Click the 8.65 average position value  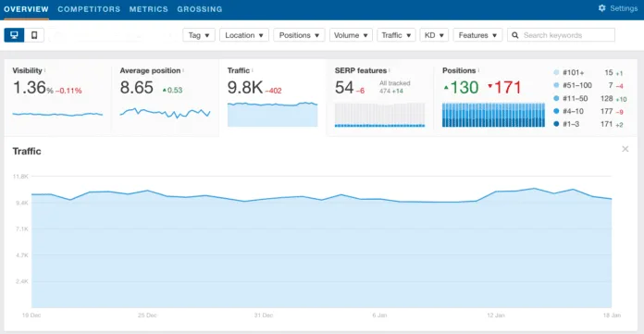click(136, 88)
